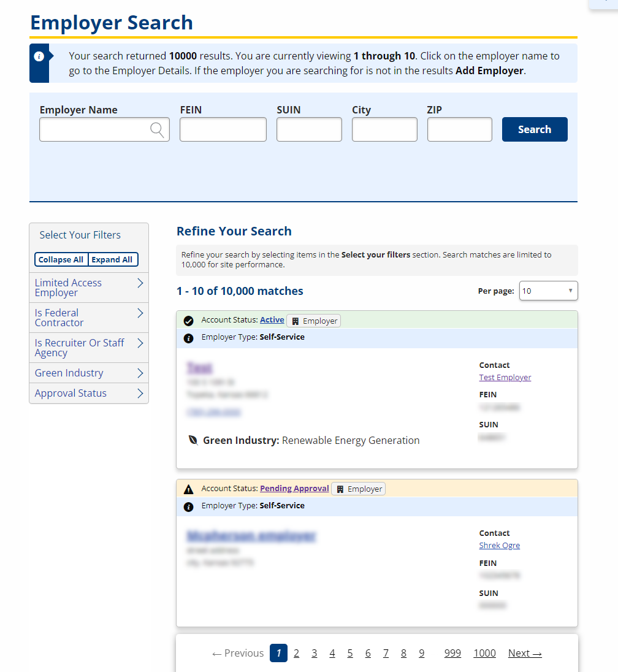The height and width of the screenshot is (672, 618).
Task: Click the Employer Search heading
Action: pos(112,22)
